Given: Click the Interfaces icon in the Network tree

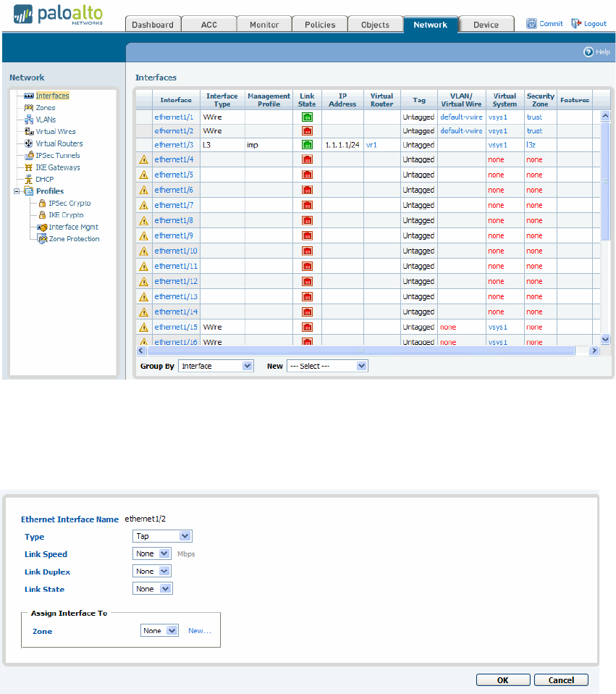Looking at the screenshot, I should [29, 96].
